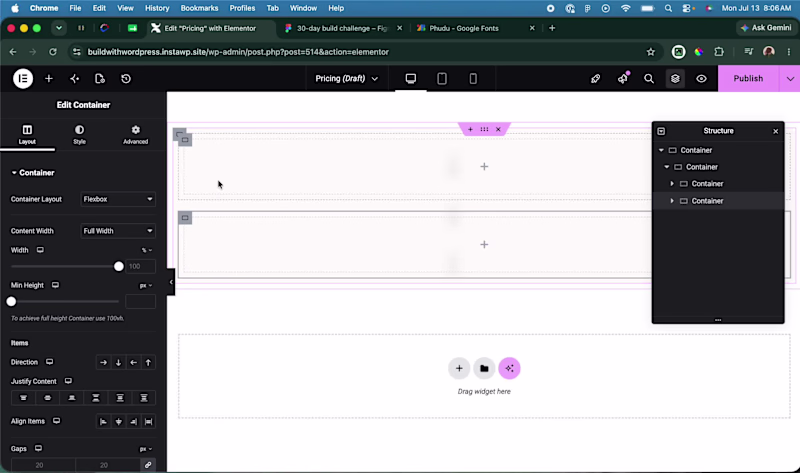Image resolution: width=800 pixels, height=473 pixels.
Task: Open Page Settings document icon
Action: 100,79
